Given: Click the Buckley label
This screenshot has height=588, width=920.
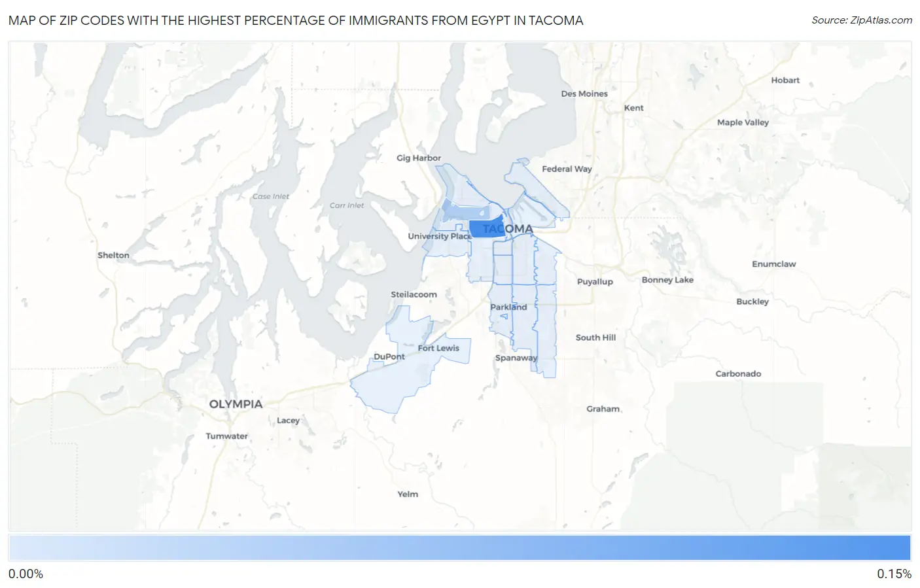Looking at the screenshot, I should 752,302.
